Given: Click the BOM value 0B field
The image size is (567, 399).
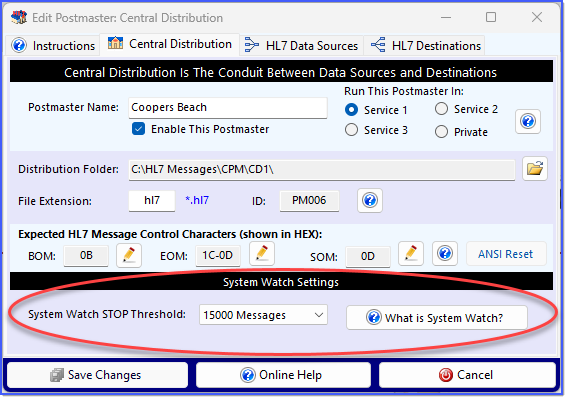Looking at the screenshot, I should click(x=86, y=256).
